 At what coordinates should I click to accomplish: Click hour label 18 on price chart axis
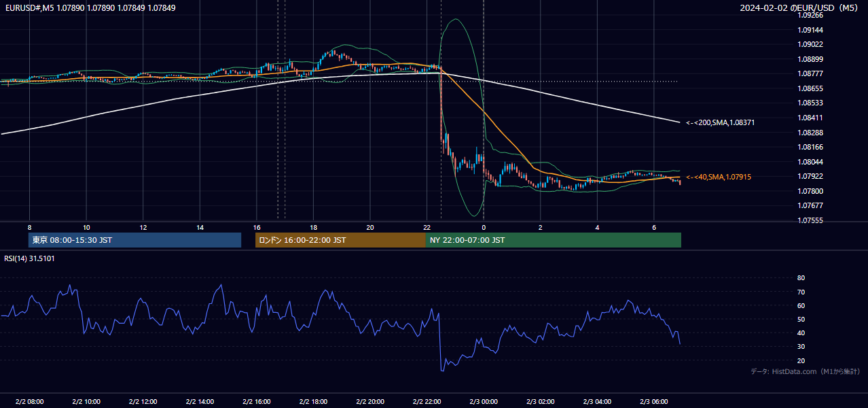(x=313, y=227)
